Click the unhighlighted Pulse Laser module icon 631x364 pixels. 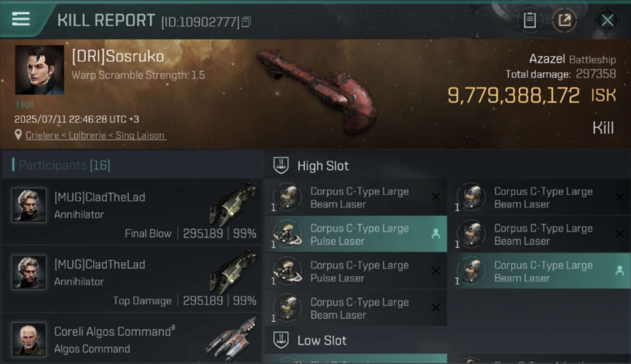click(x=287, y=271)
